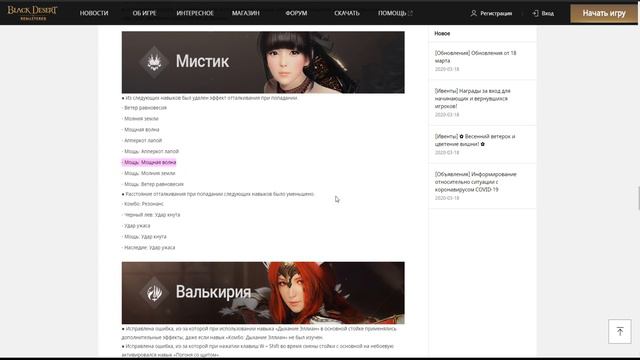Click the 'Мощь: Удар кнута' line
Screen dimensions: 640x360
point(144,236)
